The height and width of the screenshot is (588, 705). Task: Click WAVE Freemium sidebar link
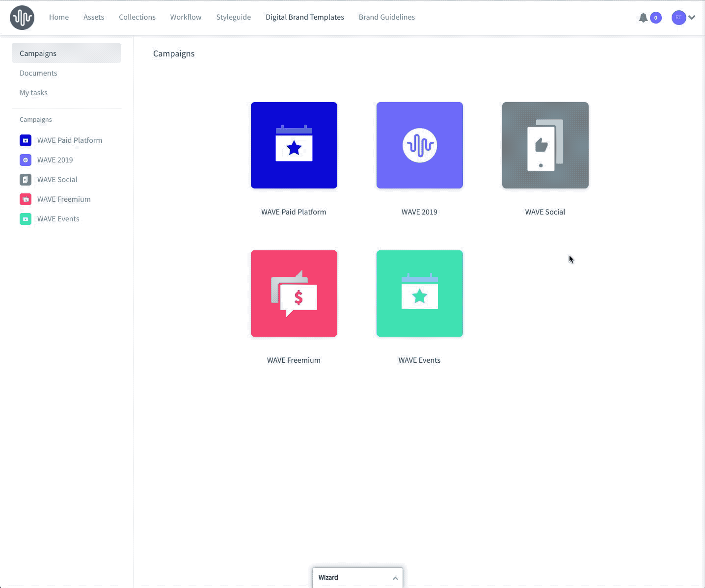click(x=64, y=199)
